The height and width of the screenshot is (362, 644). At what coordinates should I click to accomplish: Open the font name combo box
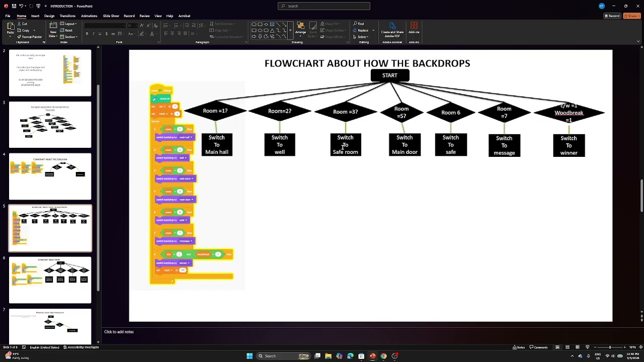coord(104,25)
